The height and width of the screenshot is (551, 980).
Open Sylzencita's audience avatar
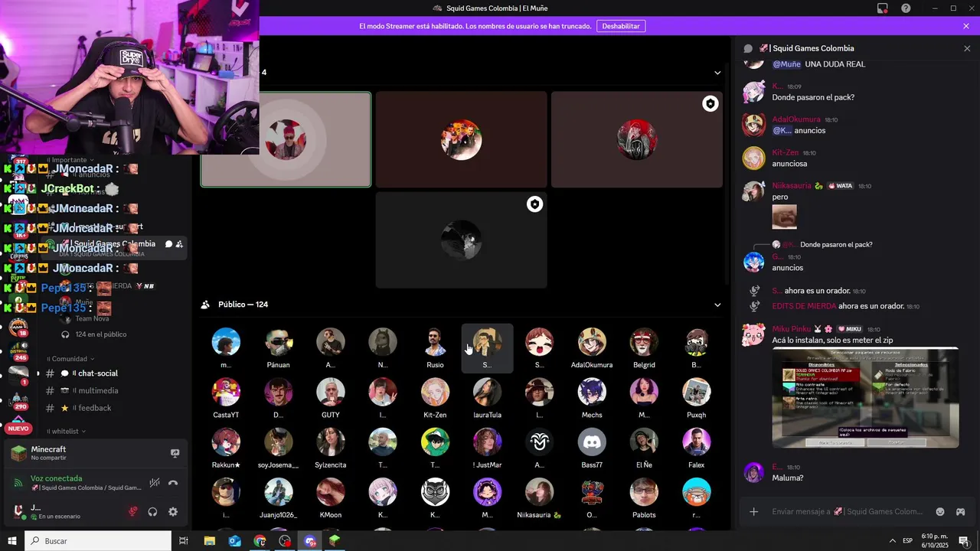pyautogui.click(x=331, y=442)
